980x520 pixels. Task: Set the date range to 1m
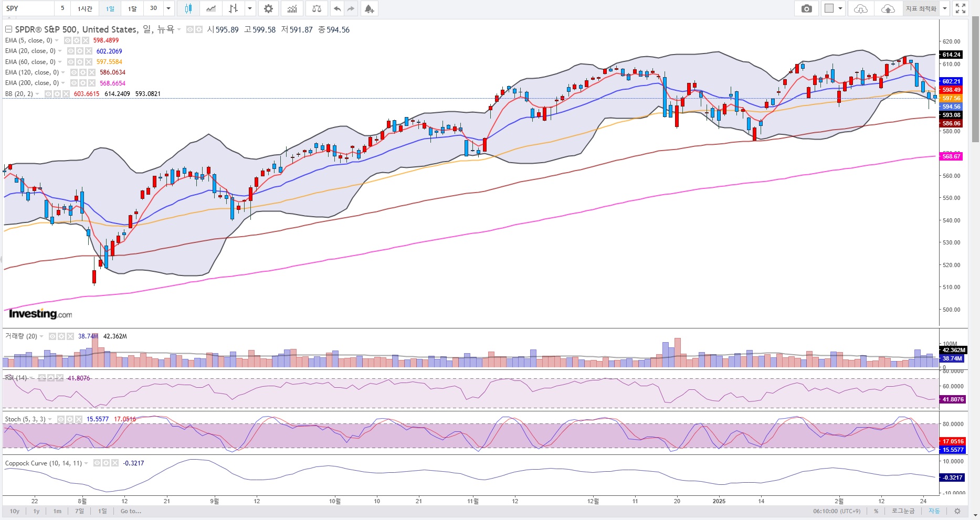57,511
